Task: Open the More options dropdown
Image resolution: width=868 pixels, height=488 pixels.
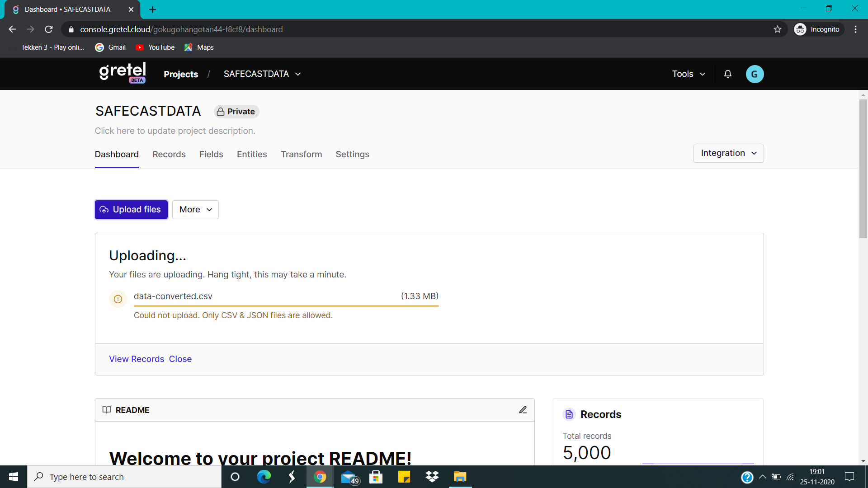Action: (x=195, y=210)
